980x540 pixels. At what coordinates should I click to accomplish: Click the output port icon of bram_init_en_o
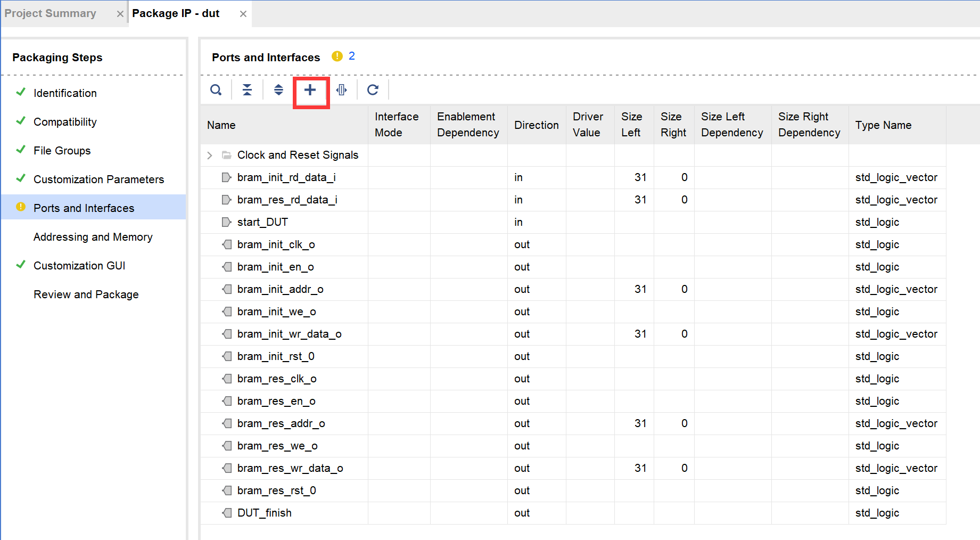pos(227,267)
